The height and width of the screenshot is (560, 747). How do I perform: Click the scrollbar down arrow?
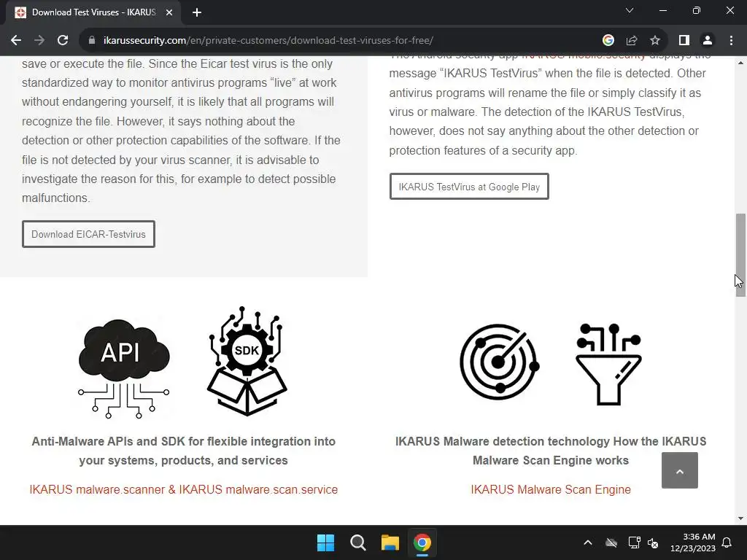(x=740, y=518)
